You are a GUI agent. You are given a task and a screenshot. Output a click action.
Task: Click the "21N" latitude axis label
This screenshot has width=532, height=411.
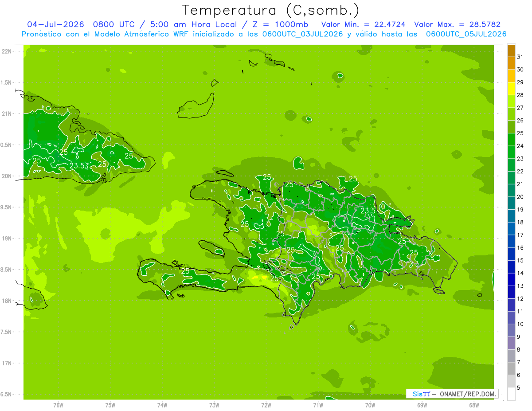coord(7,114)
